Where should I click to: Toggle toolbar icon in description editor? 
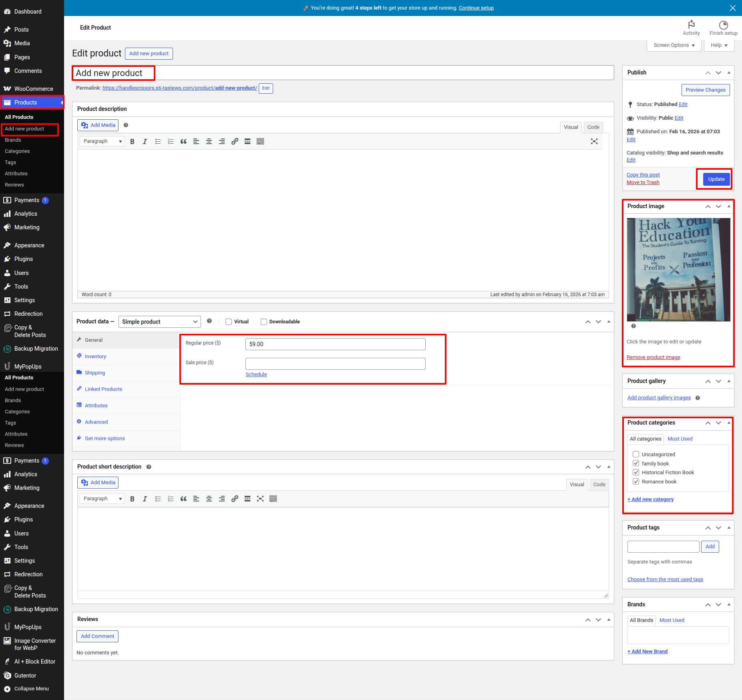point(260,141)
